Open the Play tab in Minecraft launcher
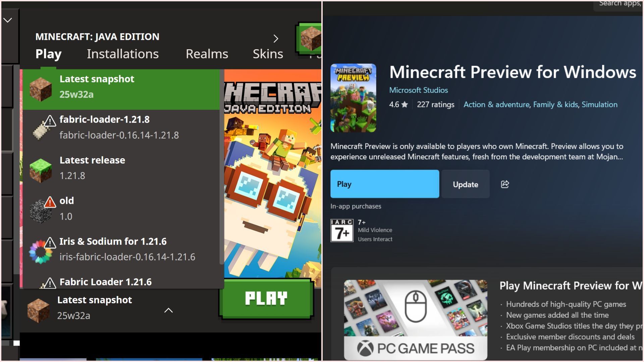644x362 pixels. (x=48, y=54)
